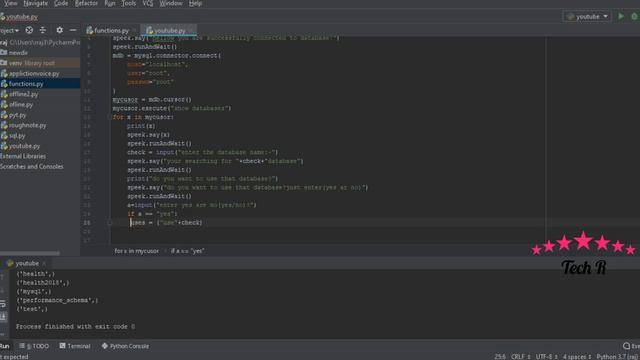Select the newde folder in project tree
The height and width of the screenshot is (360, 640).
pos(18,53)
